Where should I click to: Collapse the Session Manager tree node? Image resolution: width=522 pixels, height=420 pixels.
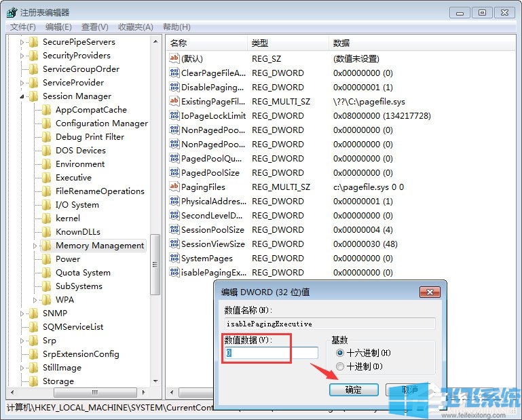click(22, 96)
